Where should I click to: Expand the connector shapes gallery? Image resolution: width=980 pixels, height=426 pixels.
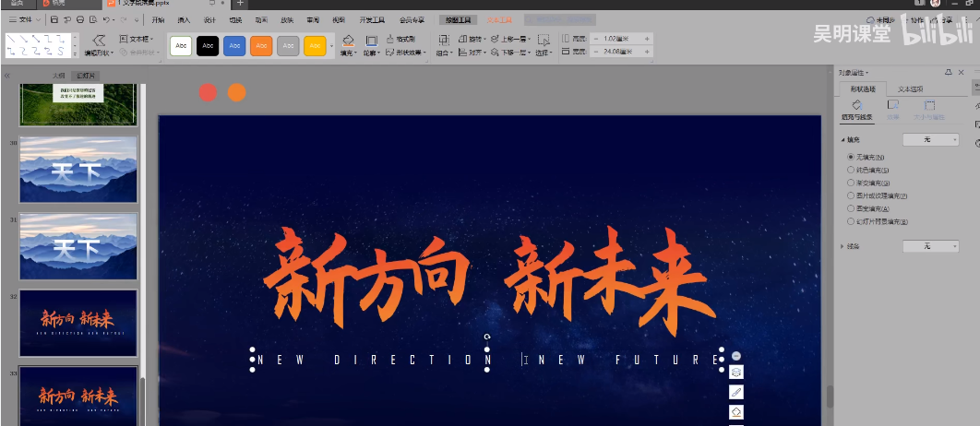pos(76,54)
